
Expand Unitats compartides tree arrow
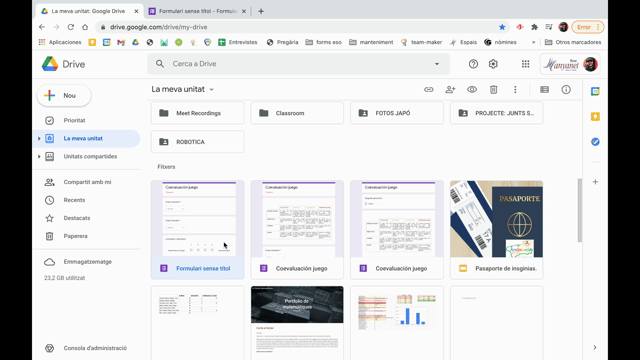(39, 156)
